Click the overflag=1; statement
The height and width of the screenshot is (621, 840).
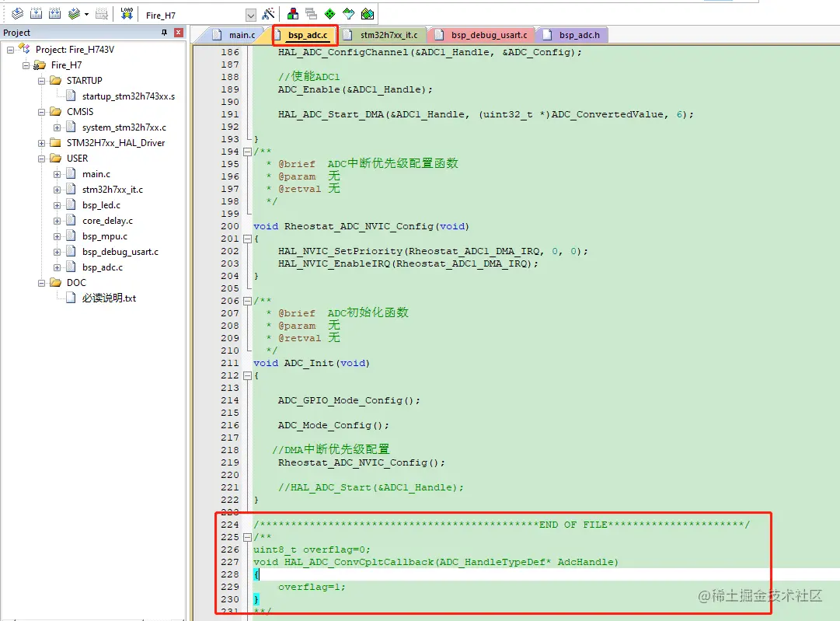[x=312, y=588]
